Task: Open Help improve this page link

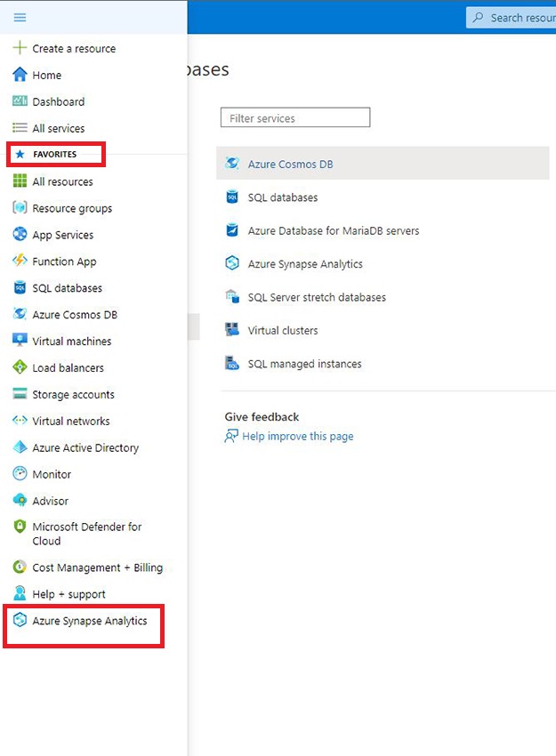Action: [297, 437]
